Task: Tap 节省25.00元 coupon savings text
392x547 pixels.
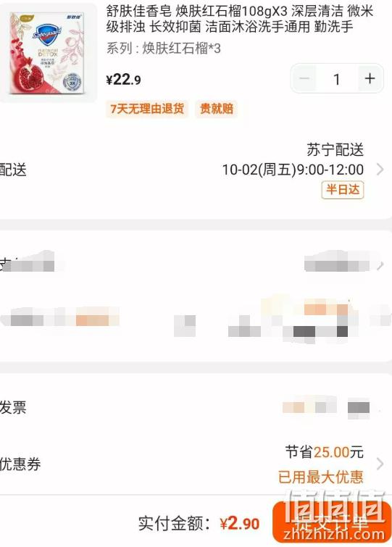Action: tap(325, 452)
